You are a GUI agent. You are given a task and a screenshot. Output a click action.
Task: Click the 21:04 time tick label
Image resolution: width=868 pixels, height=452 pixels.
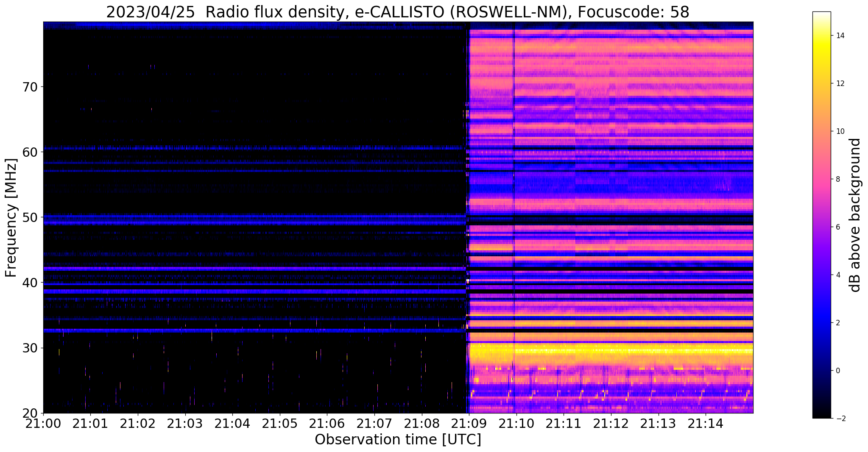[x=232, y=423]
